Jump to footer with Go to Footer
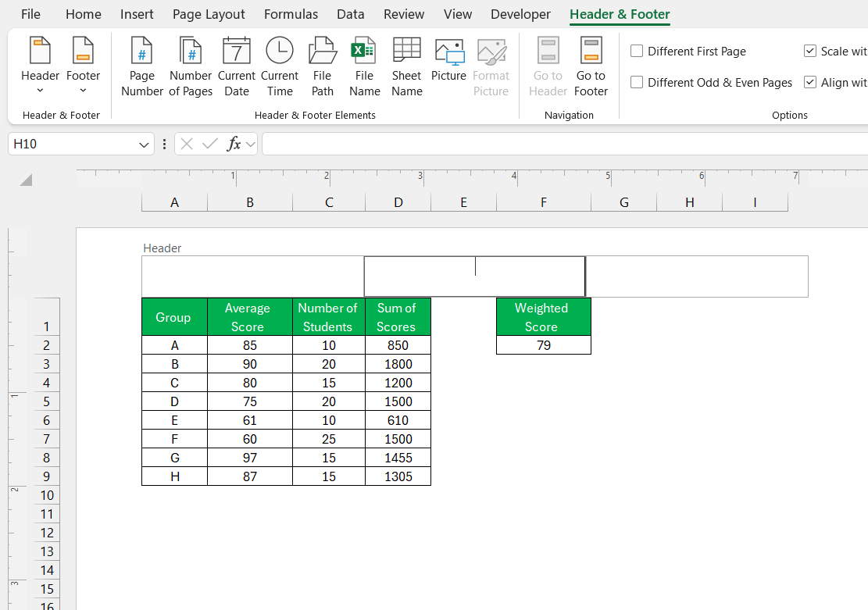The image size is (868, 610). [591, 66]
